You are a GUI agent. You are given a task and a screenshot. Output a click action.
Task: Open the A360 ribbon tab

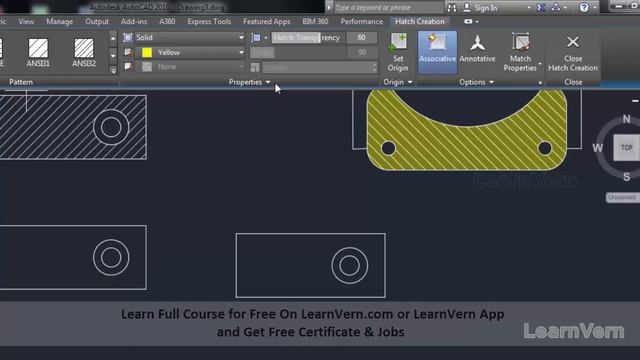coord(167,21)
